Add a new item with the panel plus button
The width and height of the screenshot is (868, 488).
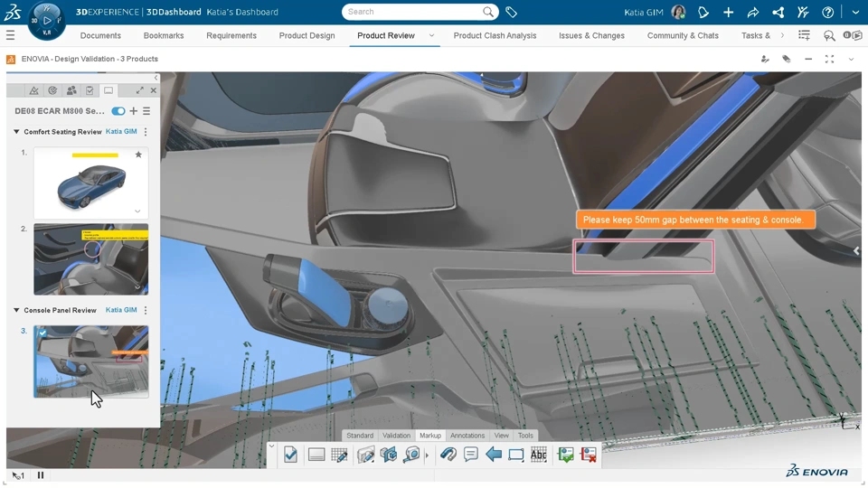[134, 111]
